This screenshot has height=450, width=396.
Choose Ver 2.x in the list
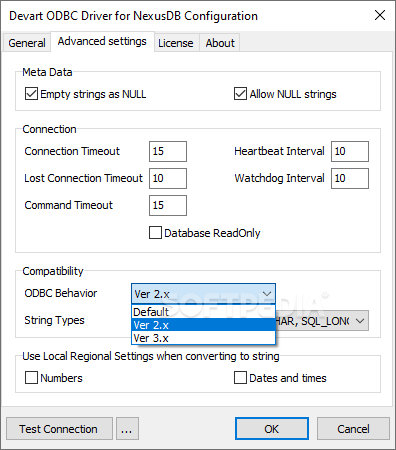tap(203, 325)
